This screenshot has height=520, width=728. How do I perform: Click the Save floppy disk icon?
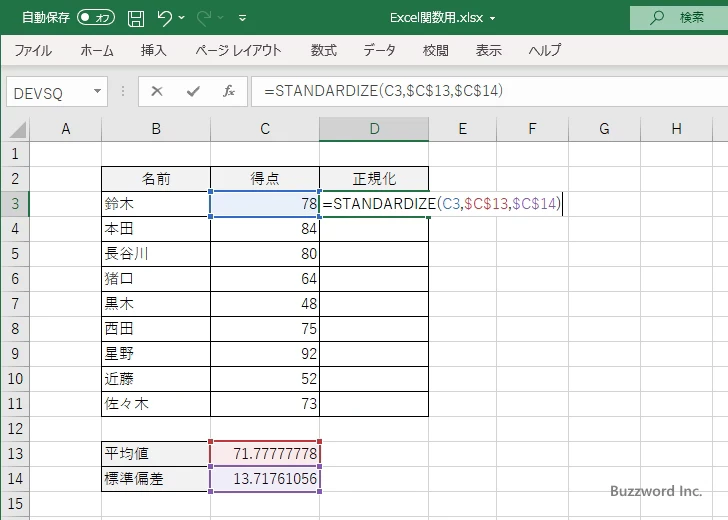pyautogui.click(x=136, y=18)
